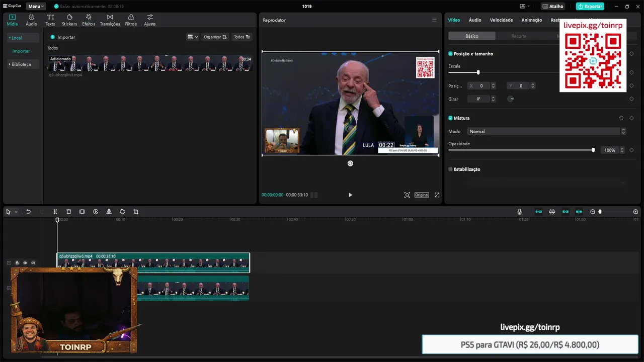Click the Atalho shortcuts button
This screenshot has width=644, height=362.
pos(553,7)
